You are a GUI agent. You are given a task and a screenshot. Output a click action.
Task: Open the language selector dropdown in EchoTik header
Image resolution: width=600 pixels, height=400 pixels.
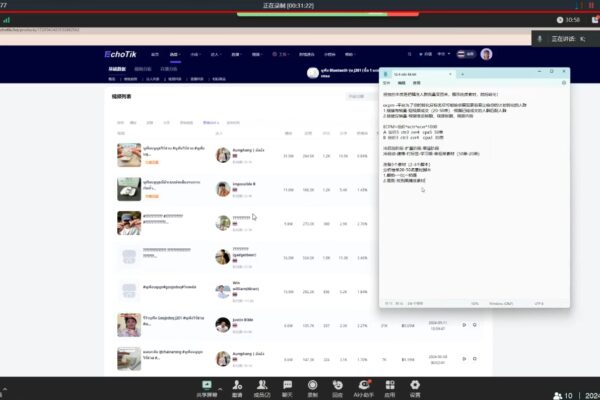click(444, 54)
